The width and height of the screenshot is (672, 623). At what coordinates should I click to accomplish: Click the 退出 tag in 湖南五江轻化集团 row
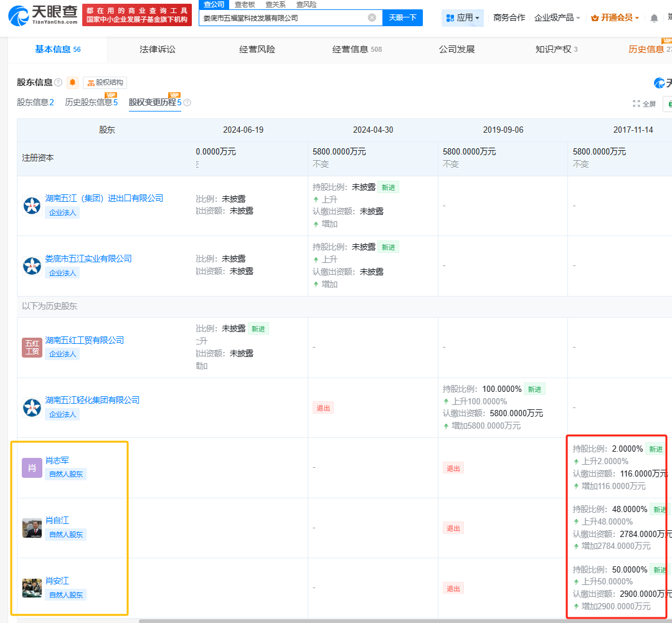click(x=323, y=408)
